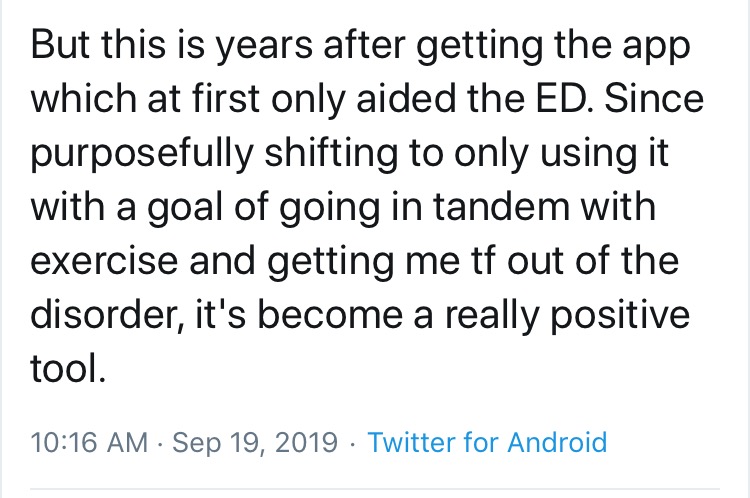The image size is (750, 498).
Task: Click the word 'become' in the tweet
Action: pyautogui.click(x=330, y=315)
